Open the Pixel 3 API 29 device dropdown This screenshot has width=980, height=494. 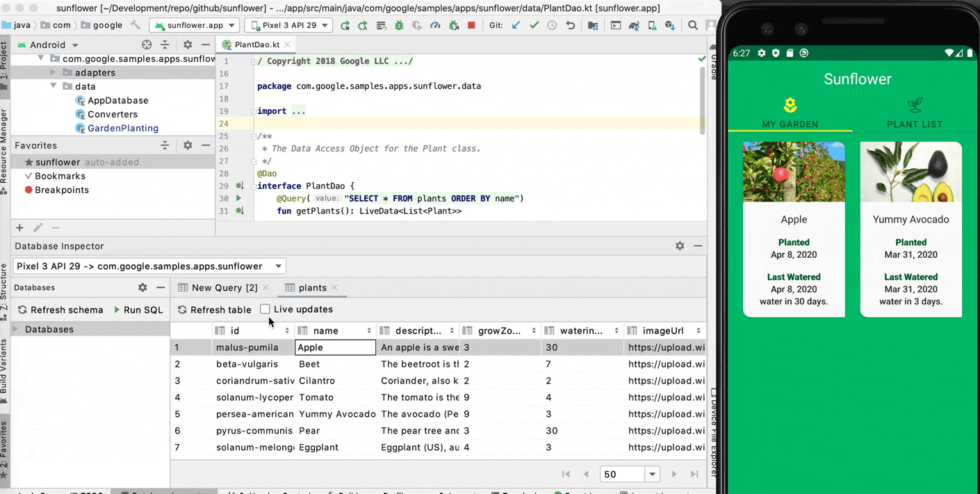[x=289, y=26]
